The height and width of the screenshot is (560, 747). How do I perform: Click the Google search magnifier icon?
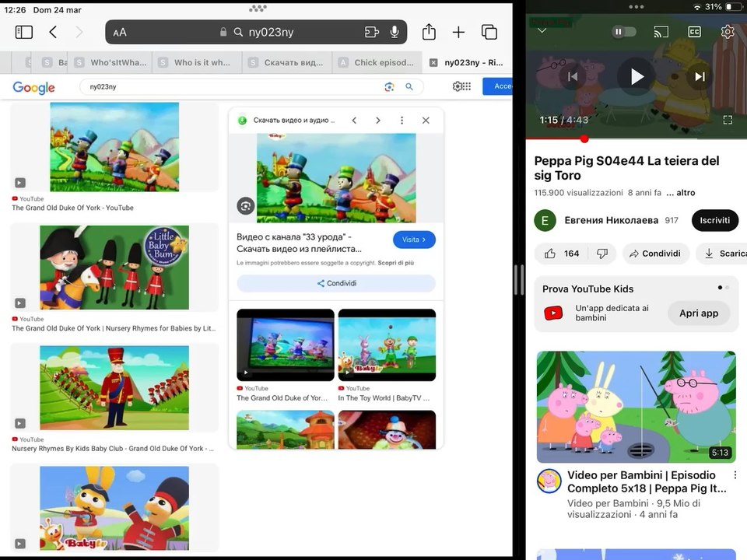click(x=409, y=86)
